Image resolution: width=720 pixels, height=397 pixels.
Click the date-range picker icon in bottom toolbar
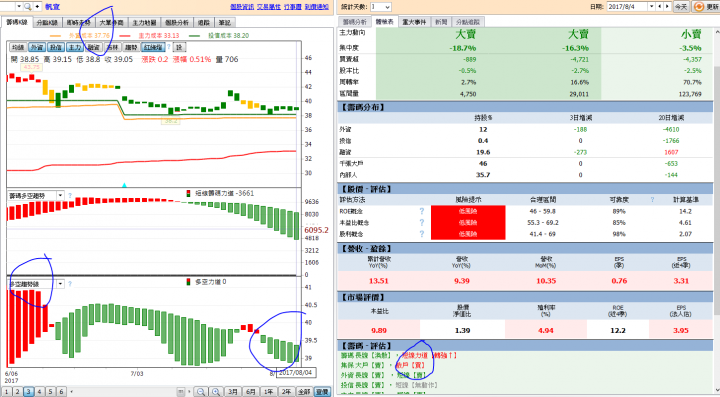[182, 391]
